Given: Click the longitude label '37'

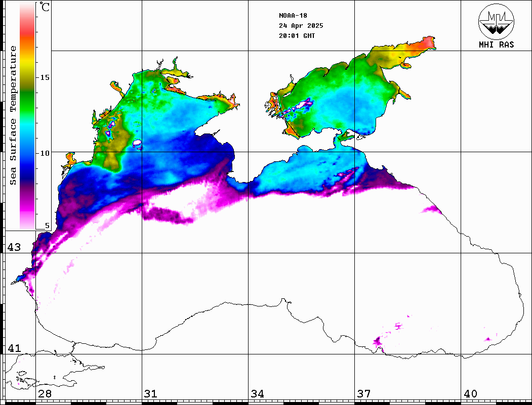Looking at the screenshot, I should (x=364, y=394).
